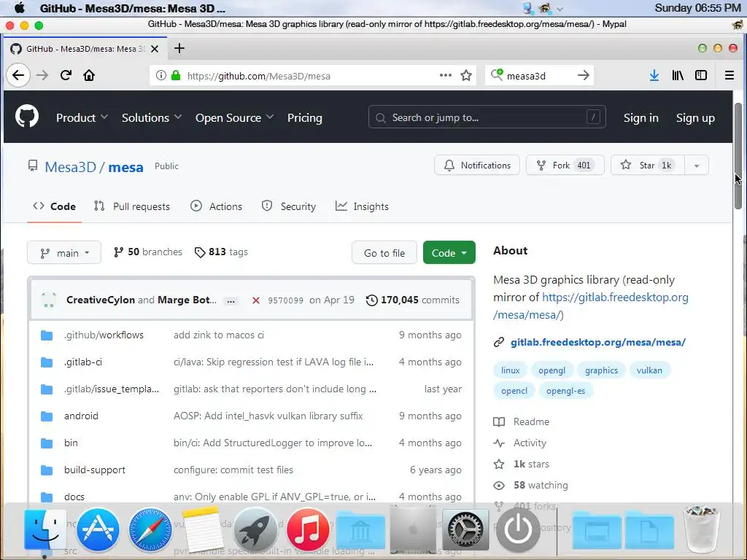Click the browser URL address field
The image size is (747, 560).
311,76
